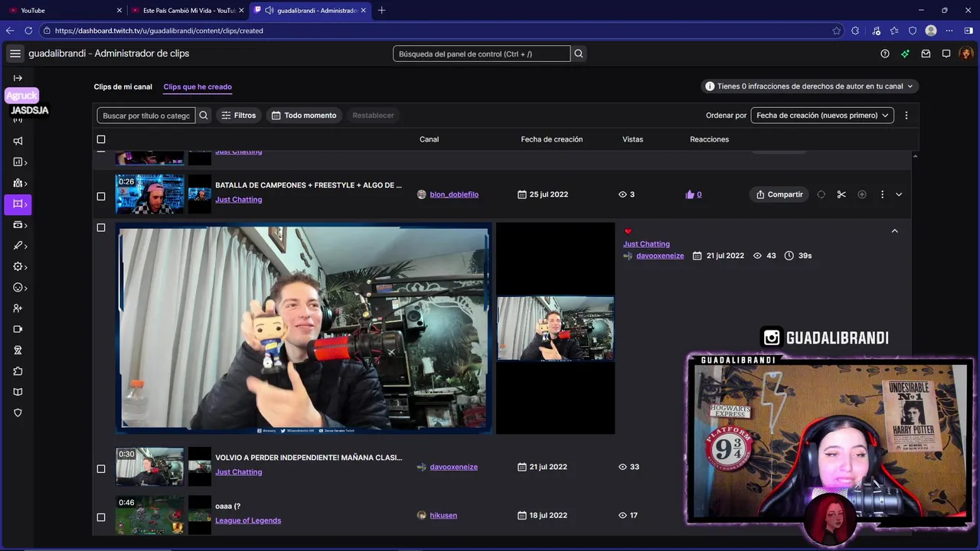Open the settings gear sidebar section
This screenshot has width=980, height=551.
click(18, 266)
